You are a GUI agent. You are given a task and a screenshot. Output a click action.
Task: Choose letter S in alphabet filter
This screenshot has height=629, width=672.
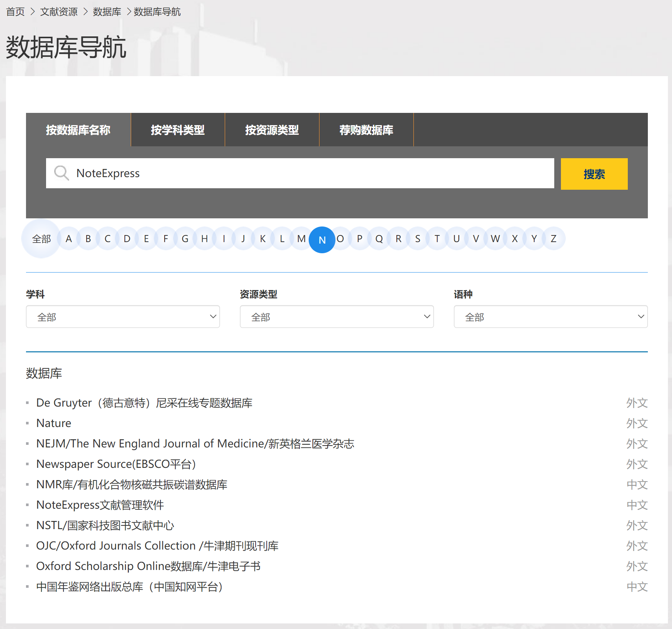418,239
